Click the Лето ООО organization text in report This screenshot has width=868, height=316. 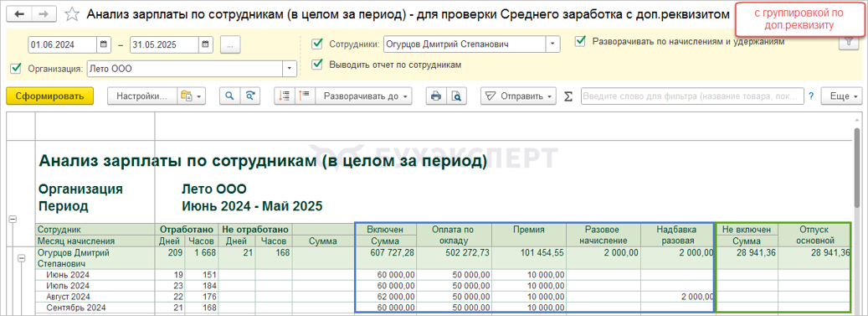[x=213, y=189]
